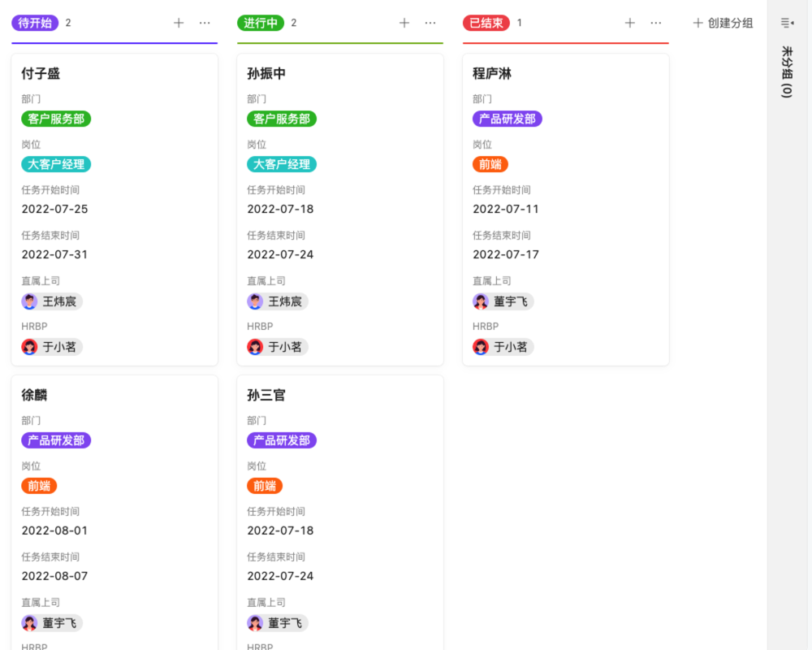The height and width of the screenshot is (650, 812).
Task: Add a record to the 待开始 group
Action: pos(178,23)
